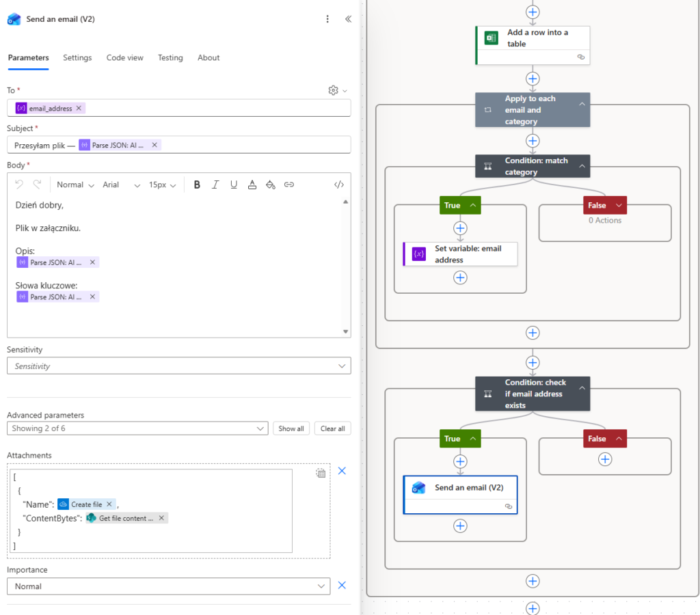Collapse the Condition: check if email address exists

point(582,388)
